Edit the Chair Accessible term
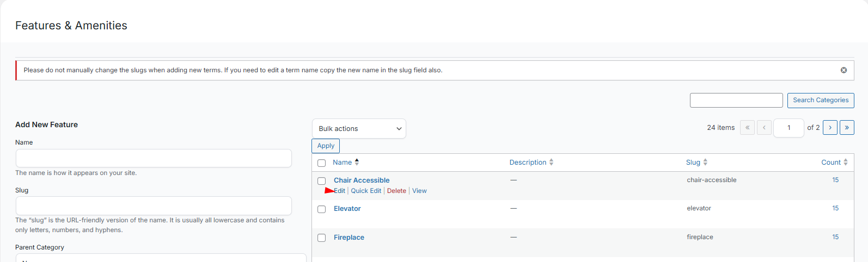This screenshot has height=262, width=868. tap(340, 191)
